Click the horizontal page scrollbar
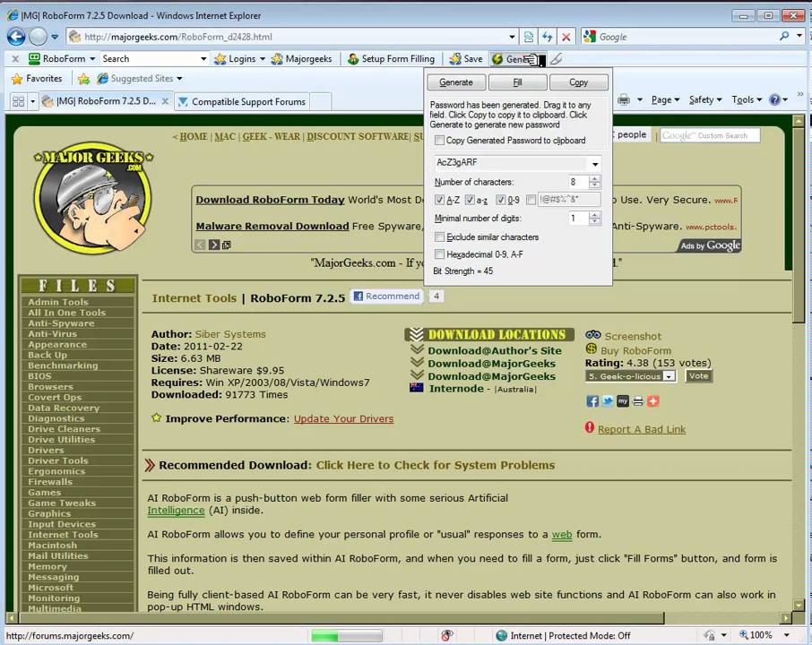The width and height of the screenshot is (812, 645). [341, 617]
